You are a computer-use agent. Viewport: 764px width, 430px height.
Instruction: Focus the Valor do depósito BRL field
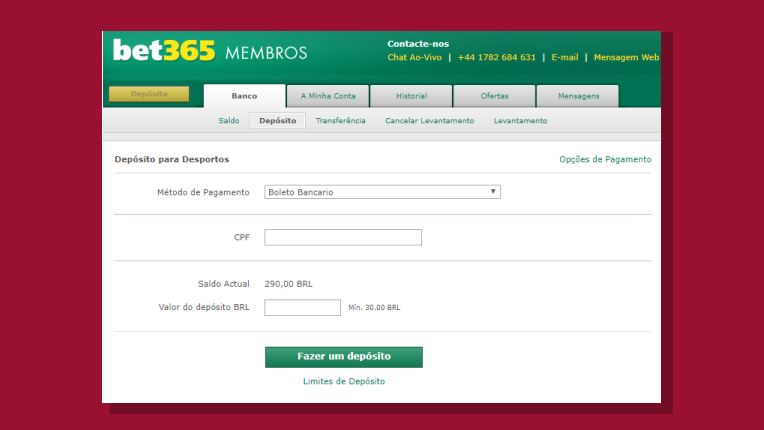303,307
